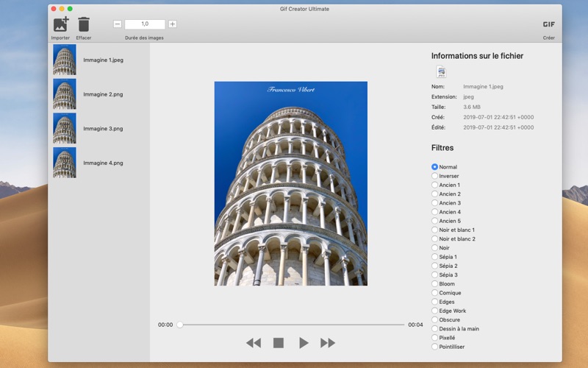Enable the Sépia 1 filter

(435, 257)
